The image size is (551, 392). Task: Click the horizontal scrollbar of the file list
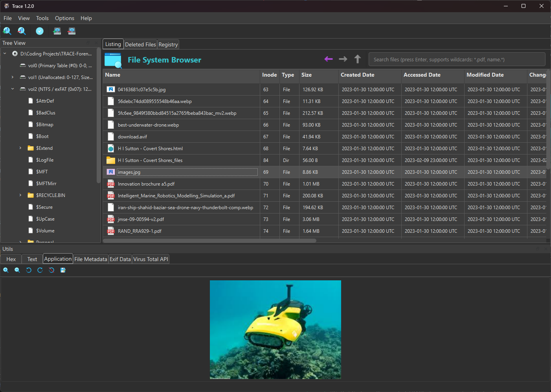coord(209,241)
